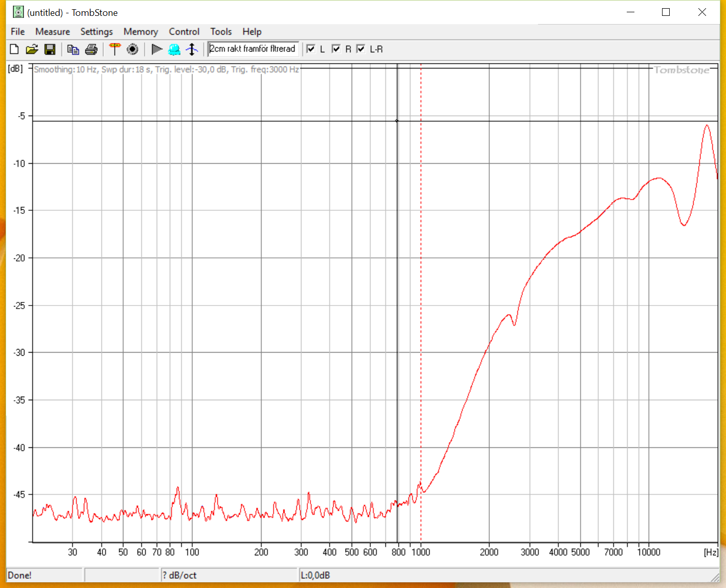Viewport: 726px width, 588px height.
Task: Toggle the R channel checkbox
Action: tap(336, 49)
